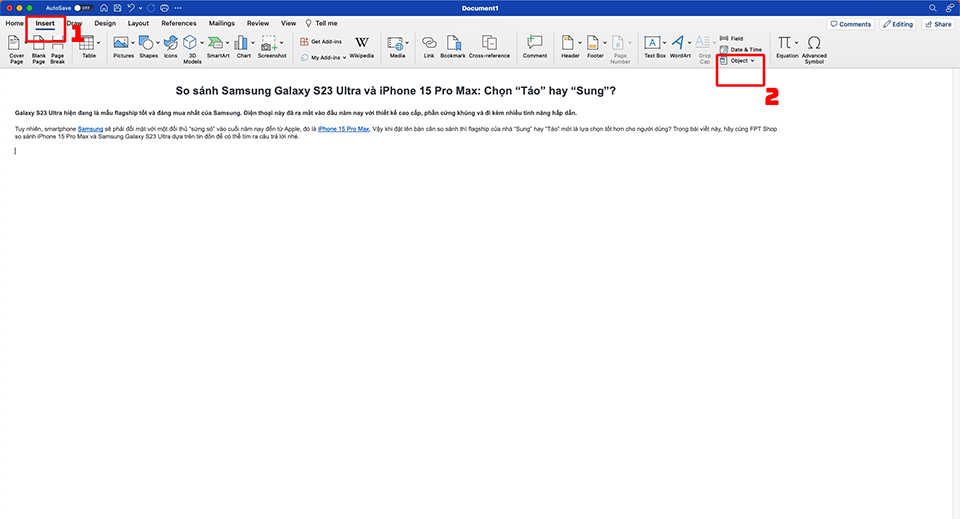Insert a Page Break

point(58,49)
